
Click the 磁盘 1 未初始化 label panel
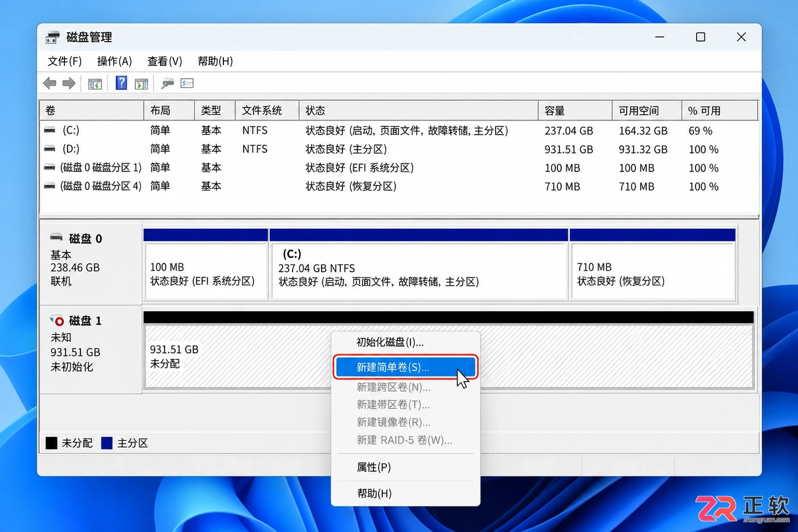tap(91, 349)
